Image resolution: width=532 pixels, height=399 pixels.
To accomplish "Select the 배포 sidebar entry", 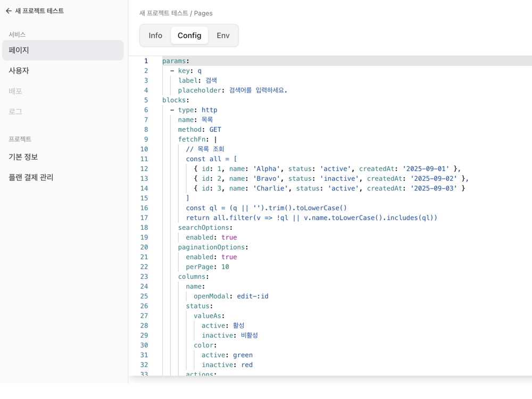I will [15, 91].
